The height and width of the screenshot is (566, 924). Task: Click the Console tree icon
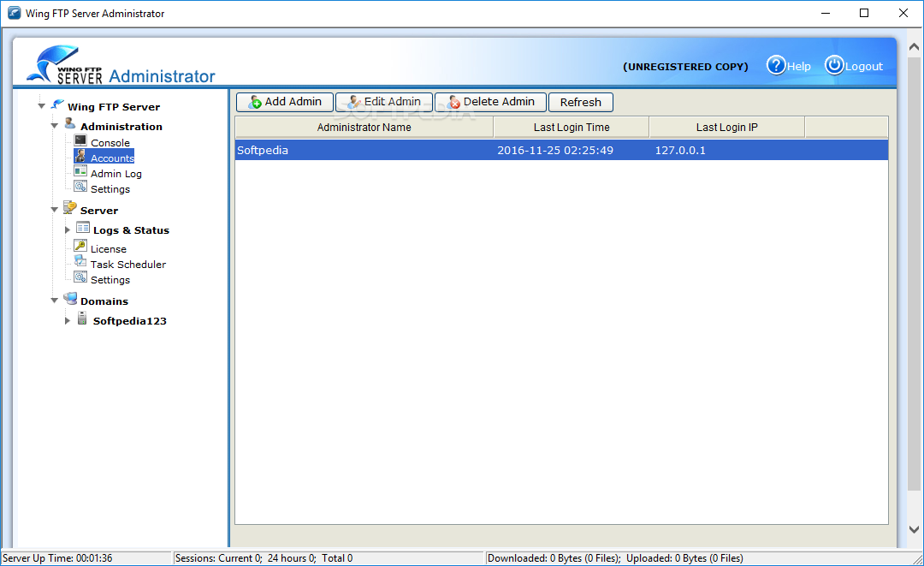coord(80,140)
